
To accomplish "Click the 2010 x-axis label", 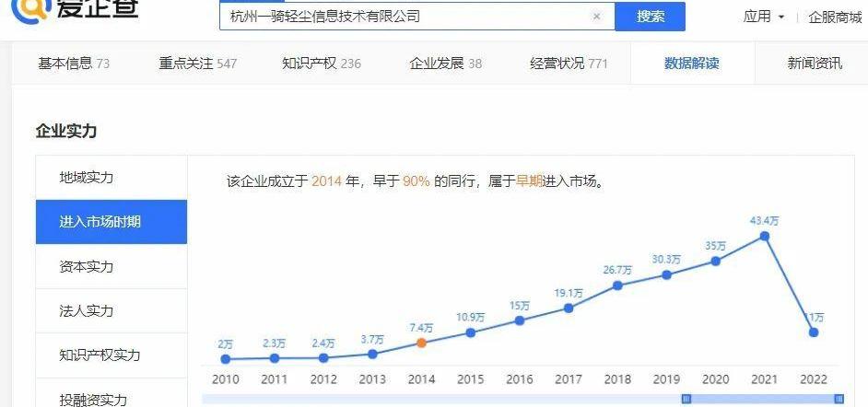I will click(226, 379).
